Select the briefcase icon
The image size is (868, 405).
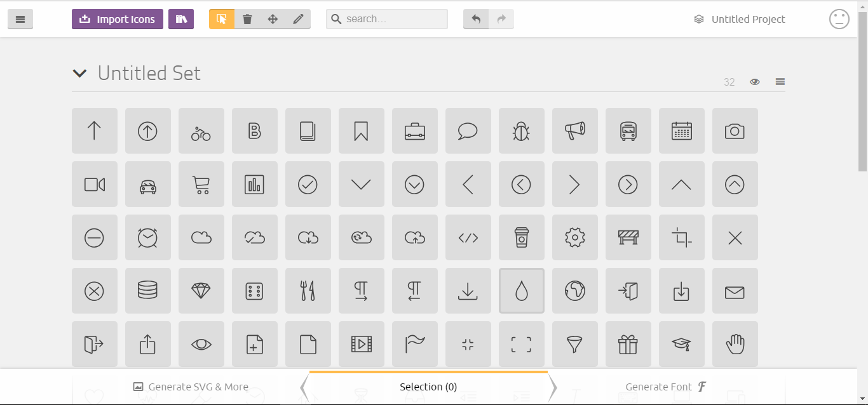pyautogui.click(x=415, y=131)
